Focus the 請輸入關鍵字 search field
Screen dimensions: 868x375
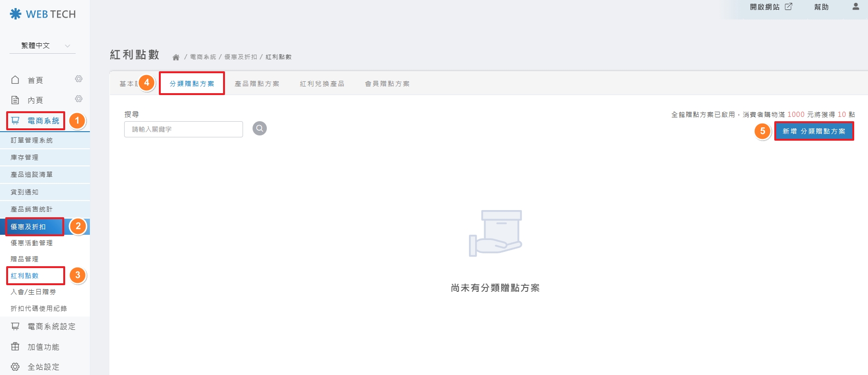click(184, 129)
